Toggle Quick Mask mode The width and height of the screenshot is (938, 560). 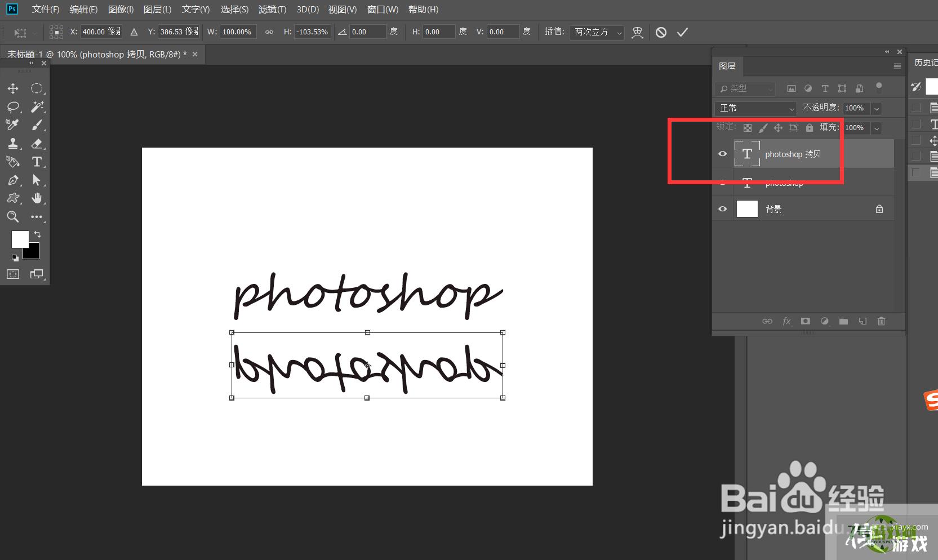coord(13,274)
